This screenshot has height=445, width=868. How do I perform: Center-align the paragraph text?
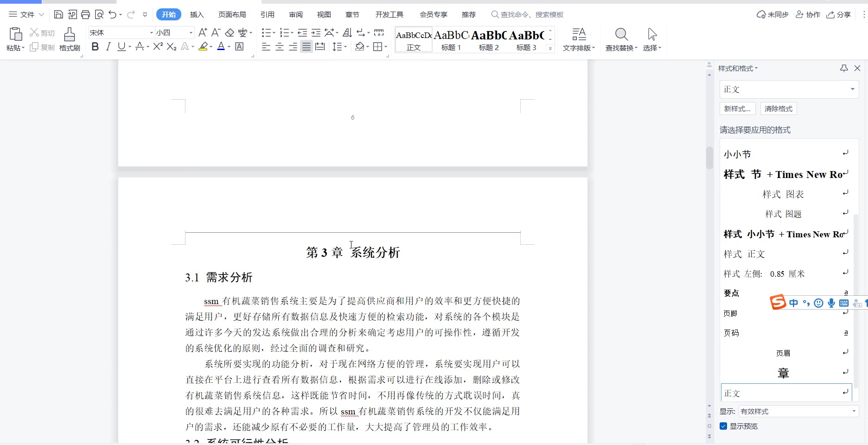[280, 47]
